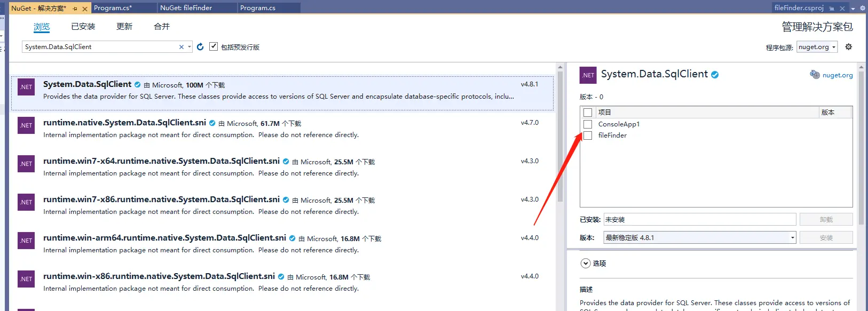
Task: Switch to the 已安装 tab
Action: [83, 27]
